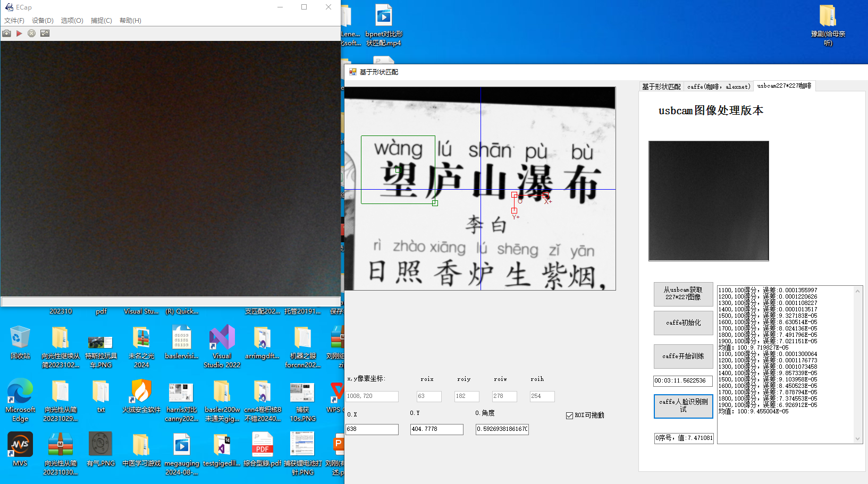Select the testgigedll... folder icon
Viewport: 868px width, 484px height.
click(x=222, y=449)
